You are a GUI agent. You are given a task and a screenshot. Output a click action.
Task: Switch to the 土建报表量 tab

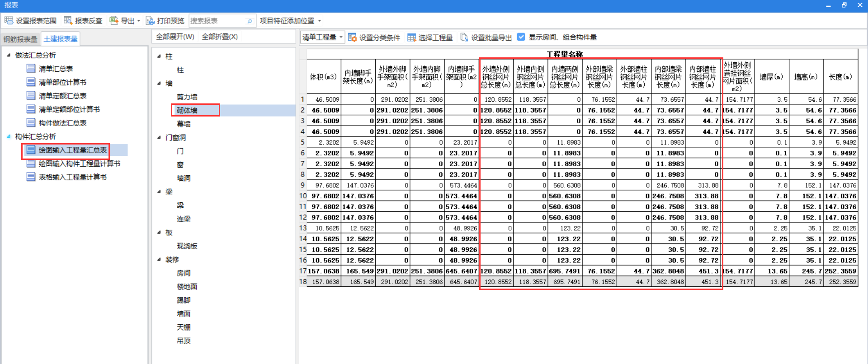pos(61,39)
